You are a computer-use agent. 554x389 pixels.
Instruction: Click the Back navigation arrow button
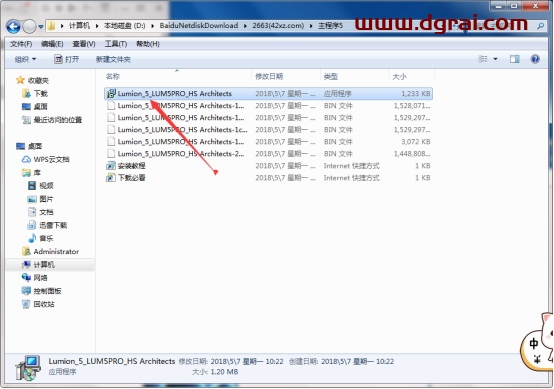click(13, 26)
